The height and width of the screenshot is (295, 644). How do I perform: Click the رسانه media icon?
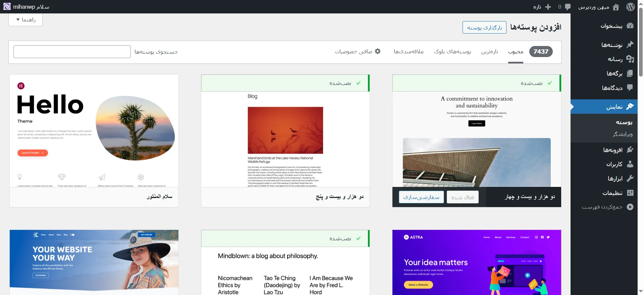[x=630, y=59]
